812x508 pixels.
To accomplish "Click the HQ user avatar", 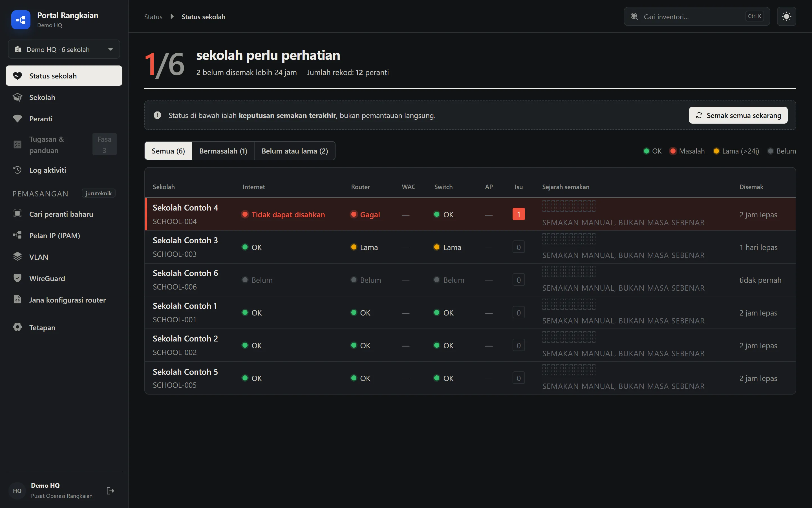I will (17, 491).
